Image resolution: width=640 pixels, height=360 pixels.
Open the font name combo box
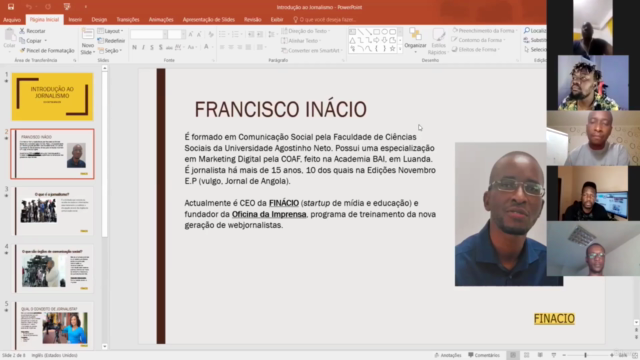(x=149, y=35)
